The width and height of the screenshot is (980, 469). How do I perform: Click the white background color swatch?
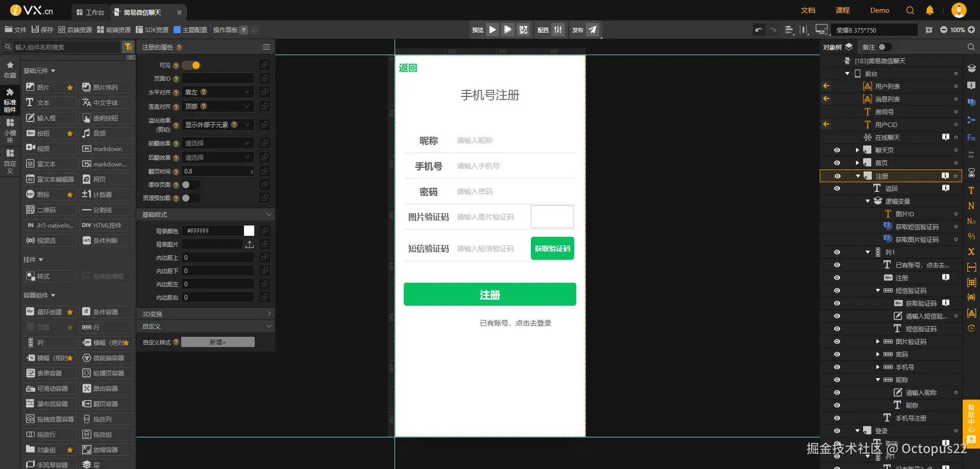pyautogui.click(x=249, y=231)
